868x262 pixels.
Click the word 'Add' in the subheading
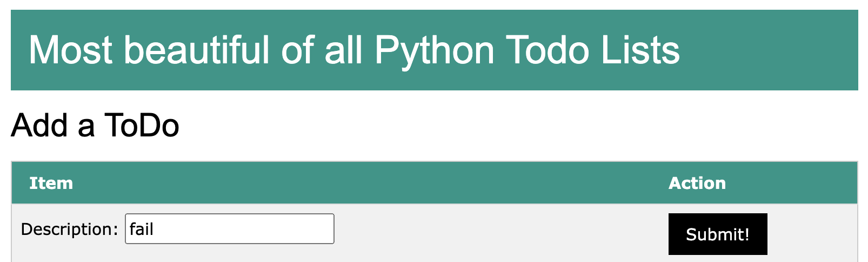pos(40,125)
